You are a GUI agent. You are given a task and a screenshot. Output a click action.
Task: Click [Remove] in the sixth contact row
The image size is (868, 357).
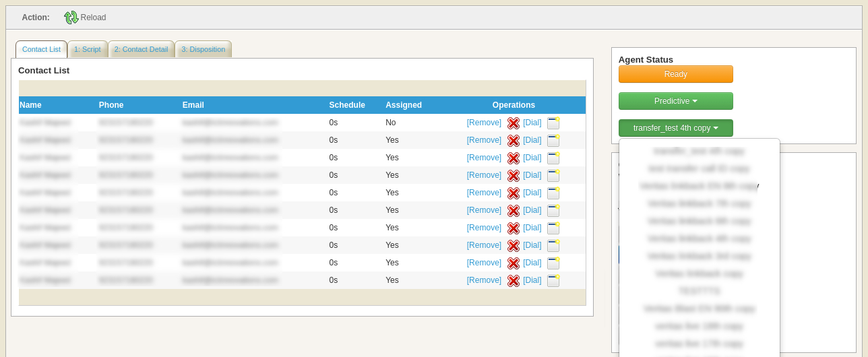tap(484, 210)
